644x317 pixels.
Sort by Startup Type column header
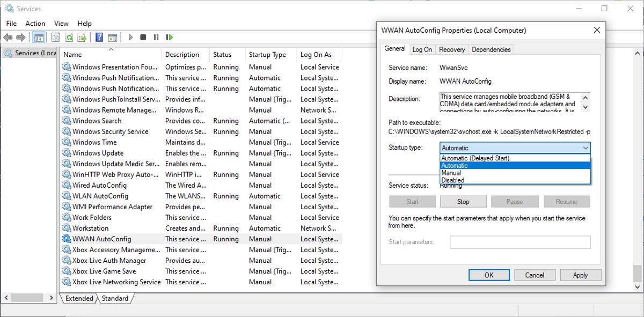pyautogui.click(x=270, y=55)
